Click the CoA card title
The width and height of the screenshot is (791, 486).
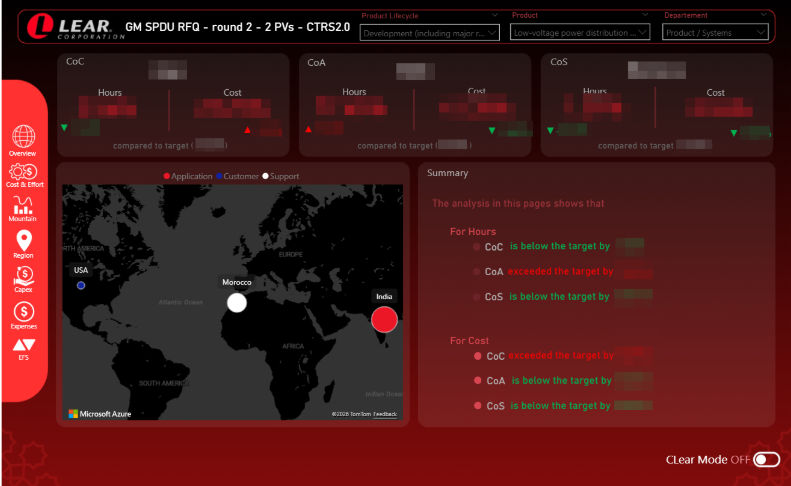point(316,63)
